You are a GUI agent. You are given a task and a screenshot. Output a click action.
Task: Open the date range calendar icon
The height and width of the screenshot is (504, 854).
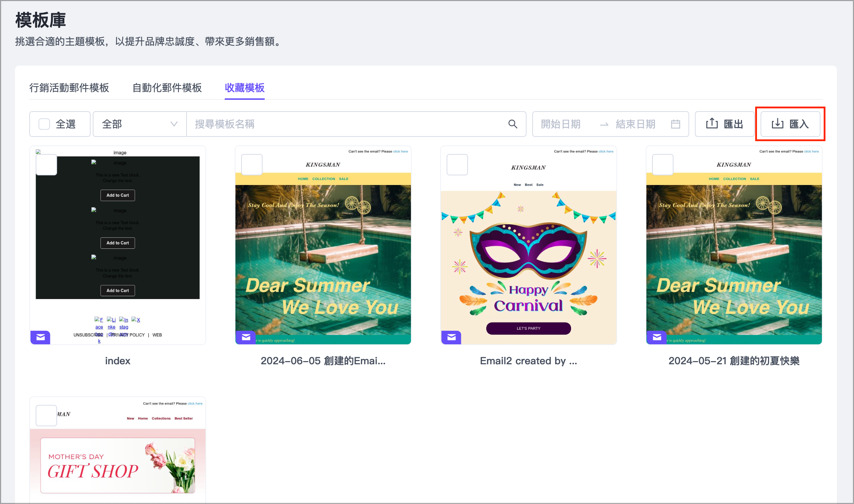pos(675,124)
